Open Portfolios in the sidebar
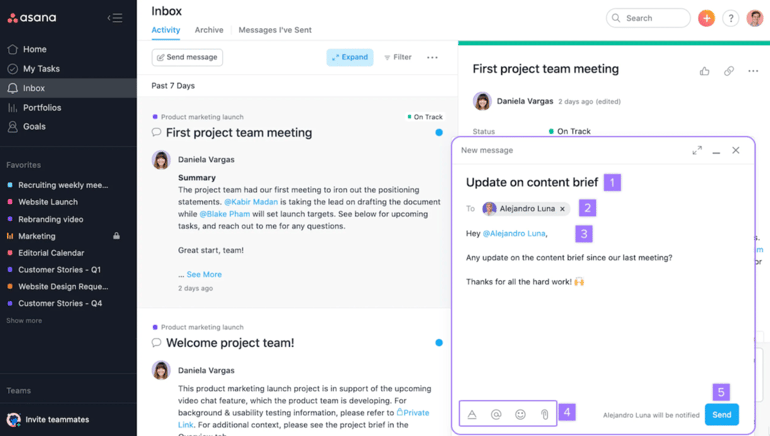Image resolution: width=770 pixels, height=436 pixels. [42, 108]
